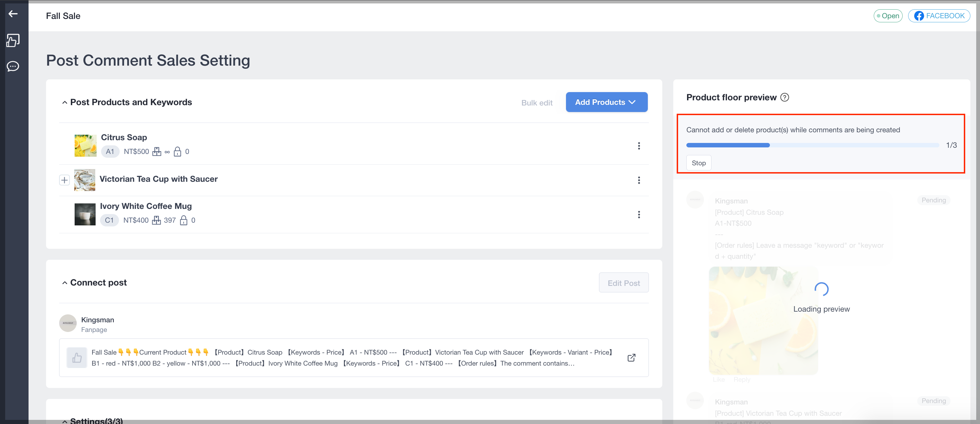
Task: Collapse the Post Products and Keywords section
Action: tap(65, 103)
